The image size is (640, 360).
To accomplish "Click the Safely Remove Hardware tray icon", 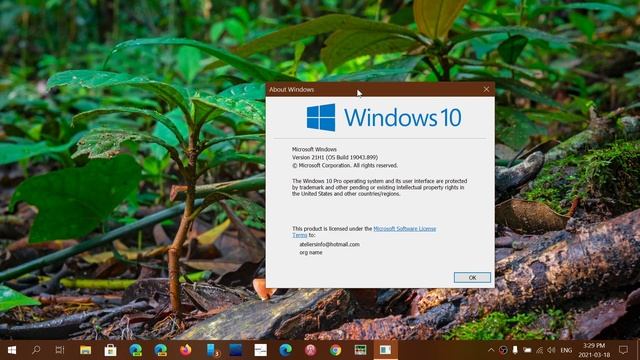I will click(x=515, y=350).
